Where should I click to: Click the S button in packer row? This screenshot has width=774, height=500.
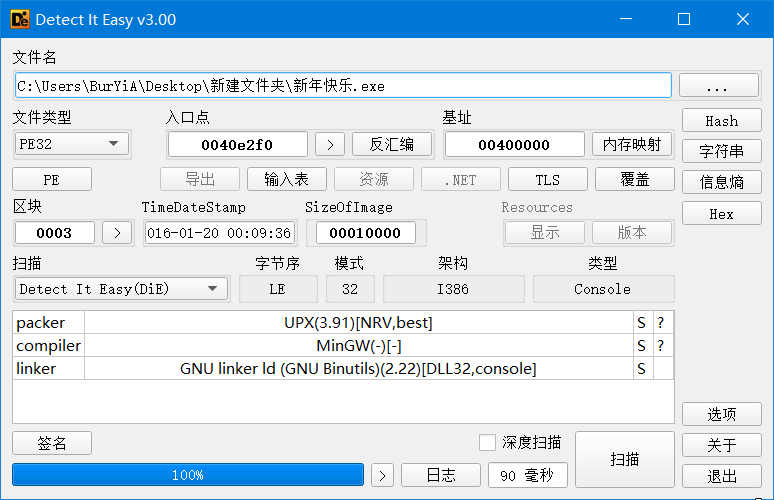click(x=643, y=322)
